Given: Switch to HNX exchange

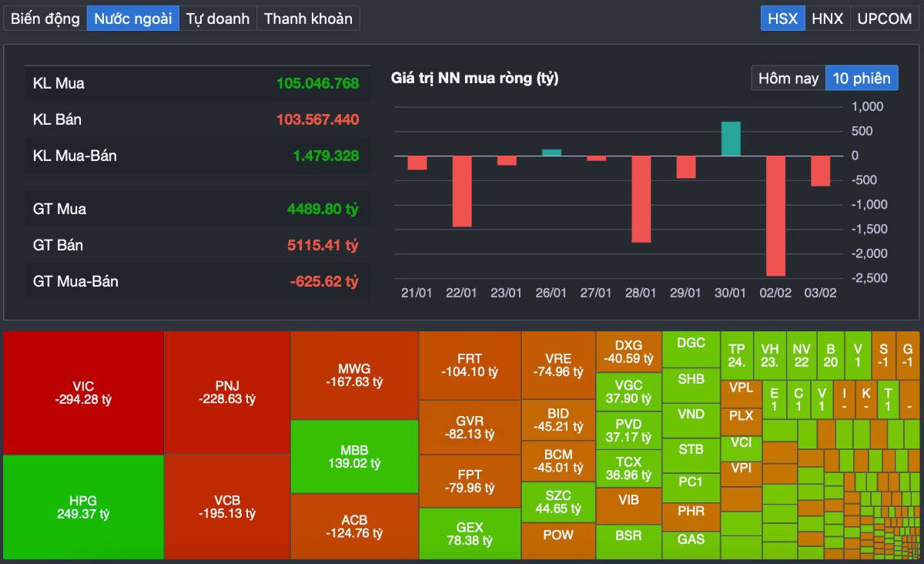Looking at the screenshot, I should pos(828,18).
